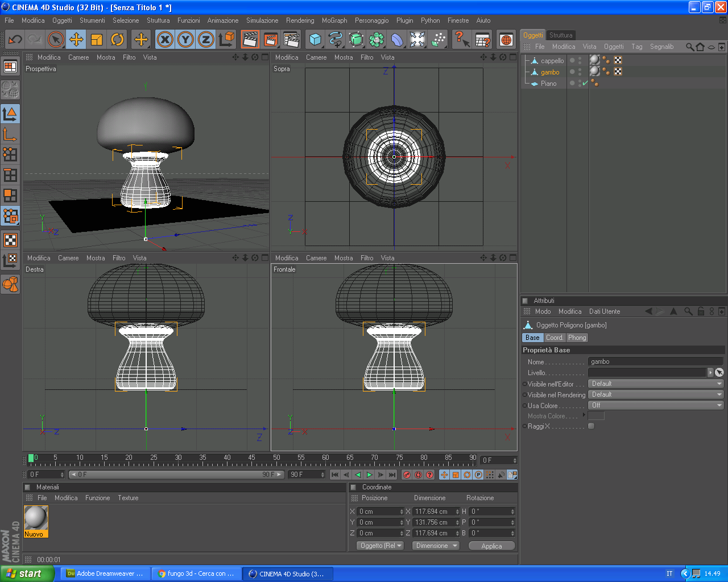Open the NURBS objects icon

356,39
